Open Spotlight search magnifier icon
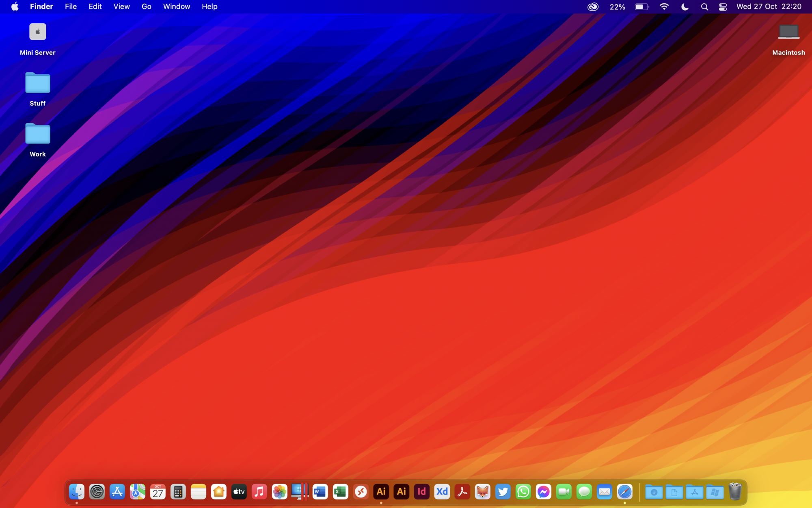The height and width of the screenshot is (508, 812). [704, 7]
